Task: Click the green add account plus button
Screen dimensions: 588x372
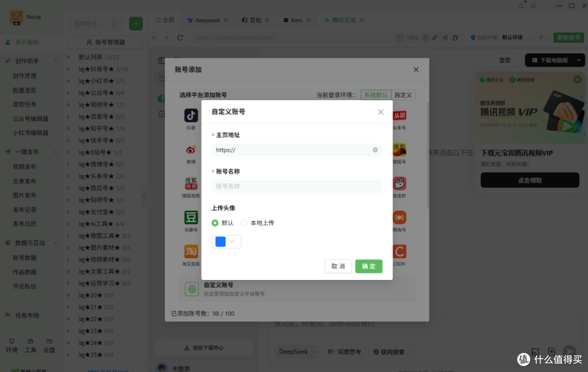Action: coord(136,23)
